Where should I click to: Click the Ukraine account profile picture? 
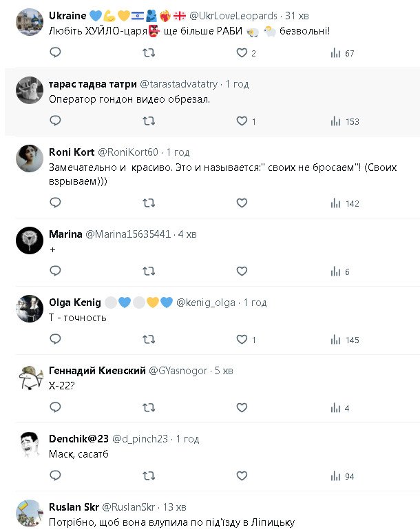coord(30,23)
